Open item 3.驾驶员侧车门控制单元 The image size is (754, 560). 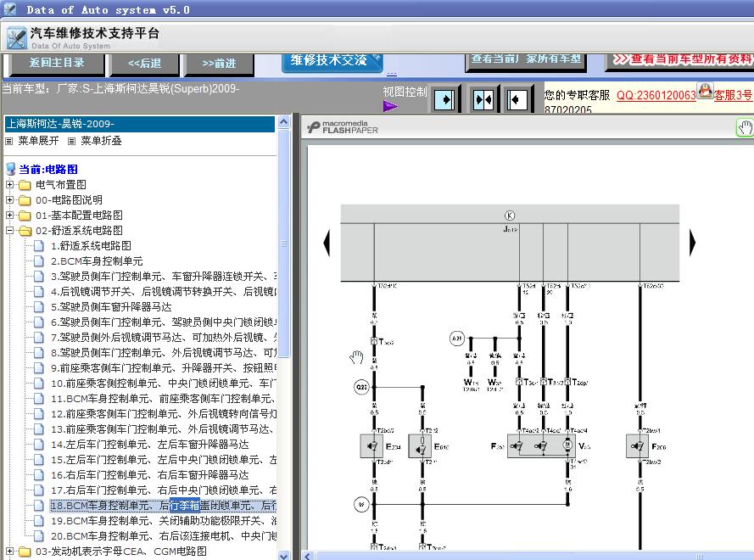tap(164, 277)
